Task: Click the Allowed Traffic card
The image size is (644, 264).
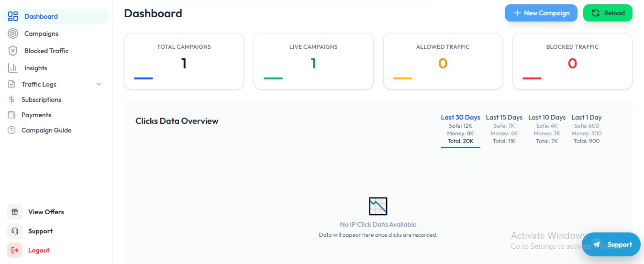Action: (443, 61)
